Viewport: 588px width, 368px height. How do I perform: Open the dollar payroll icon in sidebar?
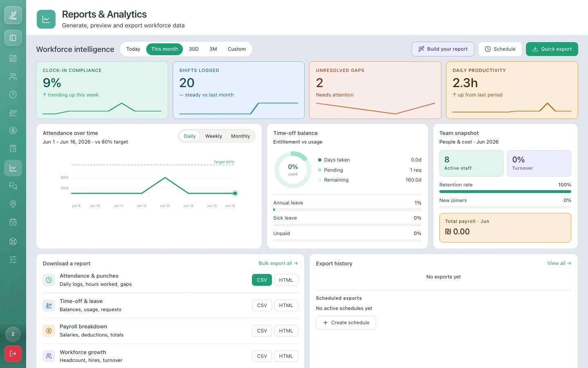pyautogui.click(x=13, y=130)
